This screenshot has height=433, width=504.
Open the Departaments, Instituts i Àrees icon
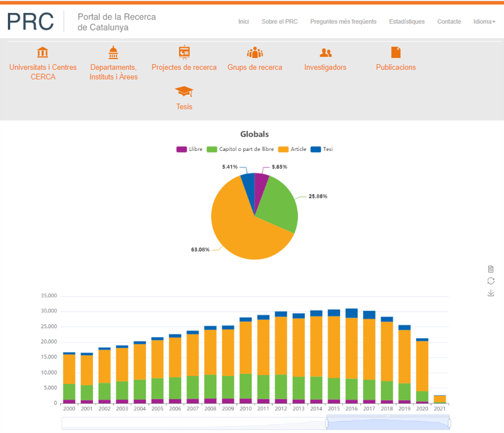pyautogui.click(x=113, y=53)
